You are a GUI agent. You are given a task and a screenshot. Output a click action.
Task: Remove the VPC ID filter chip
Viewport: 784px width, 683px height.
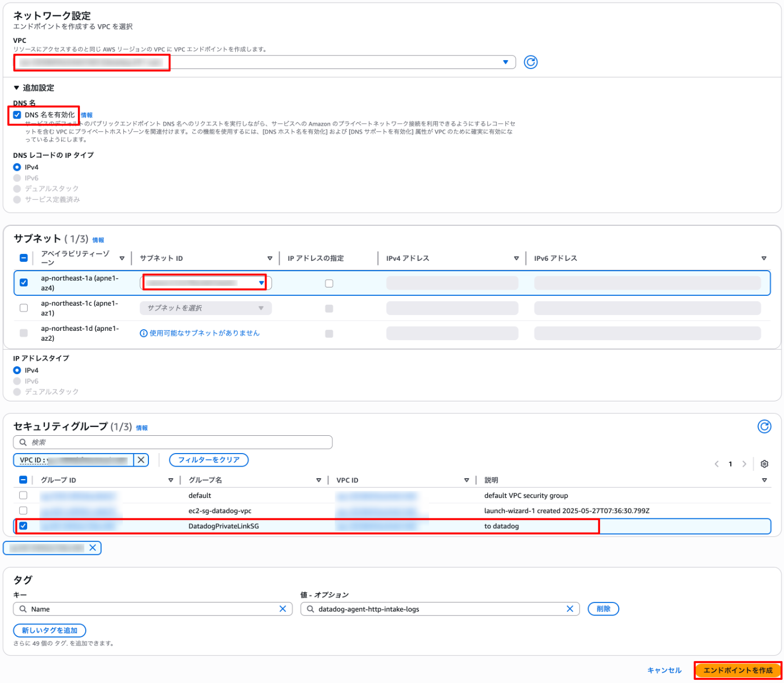click(141, 460)
